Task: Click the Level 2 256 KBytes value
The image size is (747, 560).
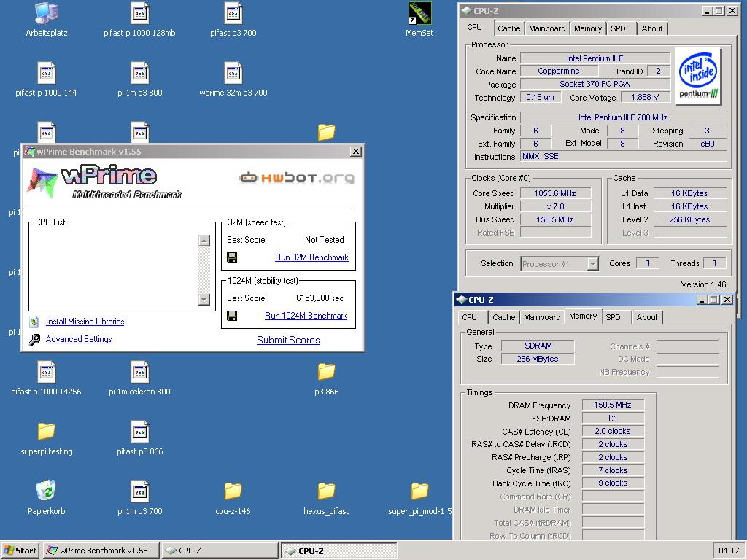Action: pos(690,219)
